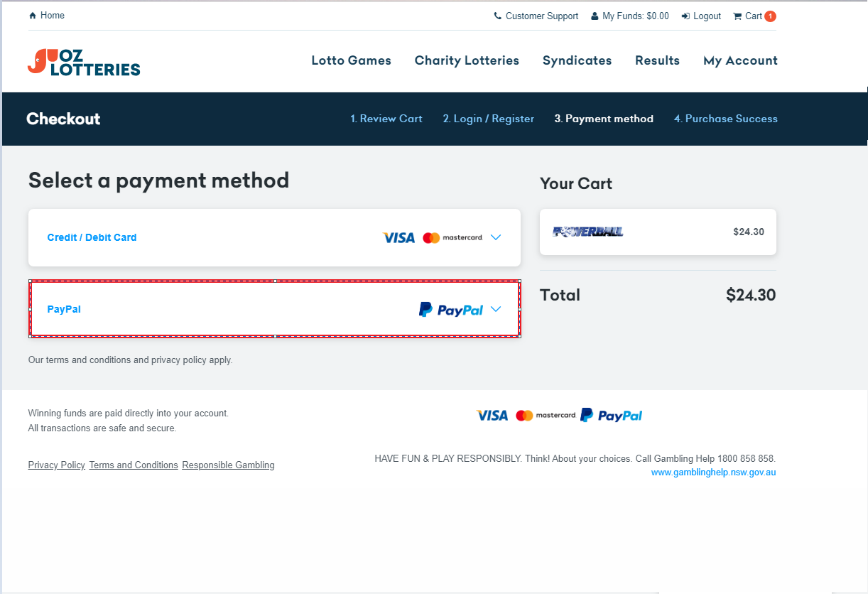Viewport: 868px width, 594px height.
Task: Expand the Credit / Debit Card chevron
Action: (496, 238)
